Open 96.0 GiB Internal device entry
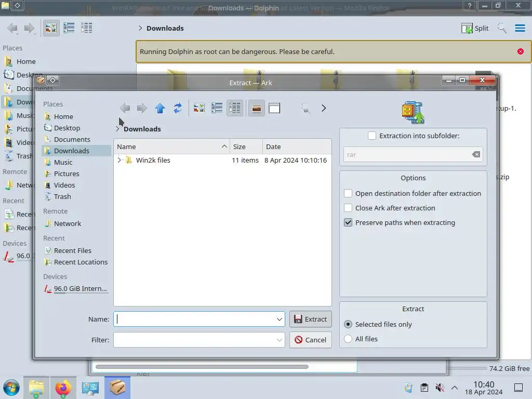 click(77, 289)
